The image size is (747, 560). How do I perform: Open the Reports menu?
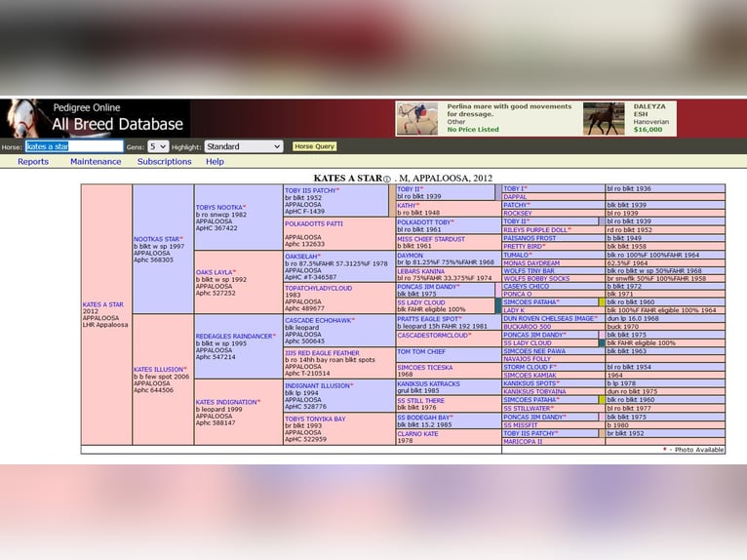(33, 162)
